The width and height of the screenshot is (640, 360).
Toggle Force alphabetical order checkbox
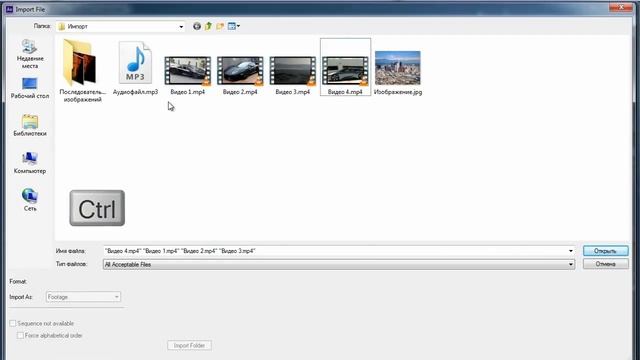pyautogui.click(x=20, y=335)
